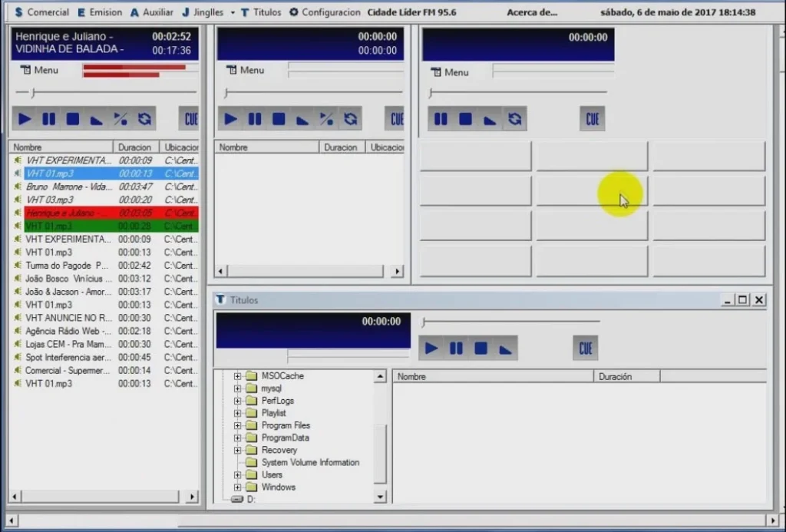786x532 pixels.
Task: Click the percent icon on the first deck
Action: tap(121, 119)
